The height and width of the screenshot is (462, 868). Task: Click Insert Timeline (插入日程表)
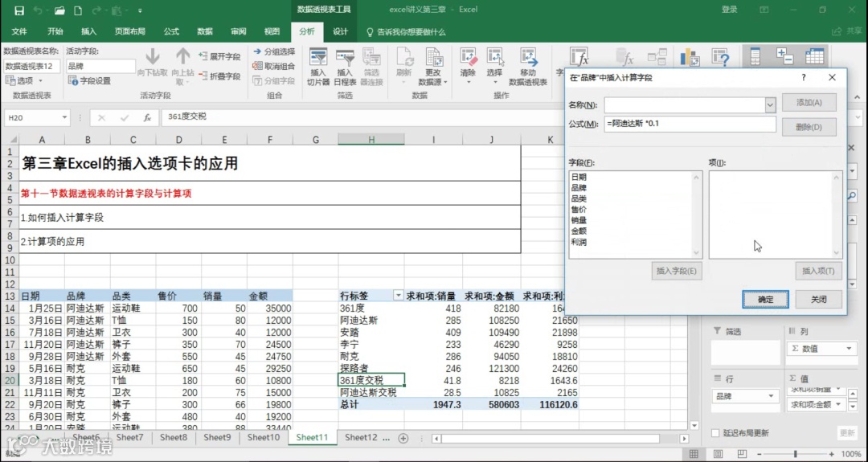coord(345,67)
